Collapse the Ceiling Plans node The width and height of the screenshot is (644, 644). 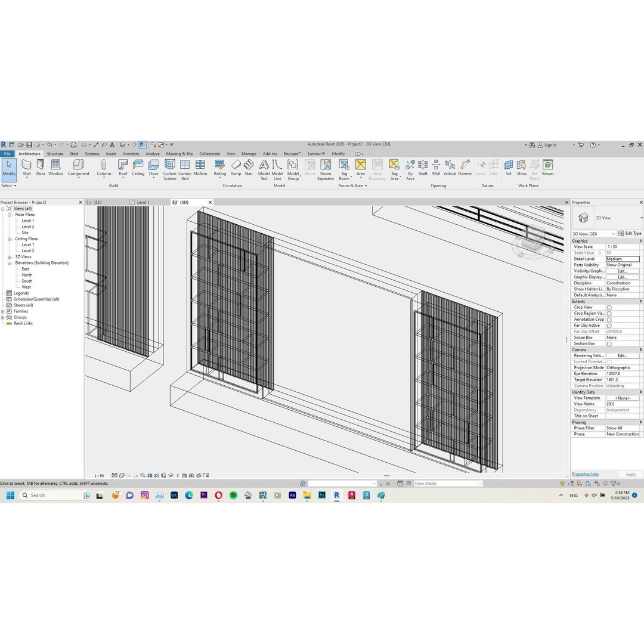click(x=9, y=239)
